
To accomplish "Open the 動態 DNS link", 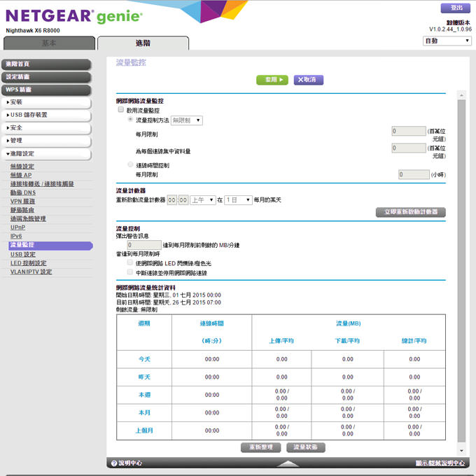I will [23, 192].
